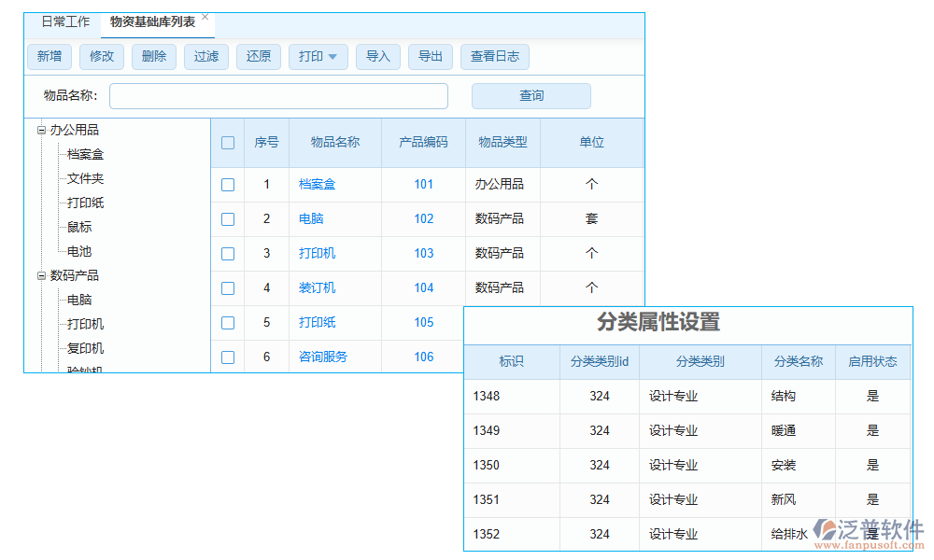This screenshot has width=934, height=560.
Task: Check the select-all checkbox in table header
Action: click(227, 142)
